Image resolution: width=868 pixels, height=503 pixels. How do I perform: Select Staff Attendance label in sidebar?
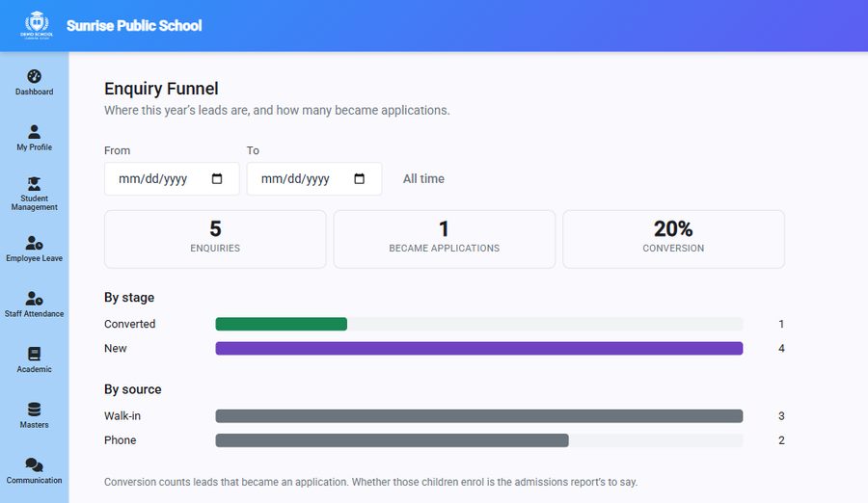click(35, 314)
